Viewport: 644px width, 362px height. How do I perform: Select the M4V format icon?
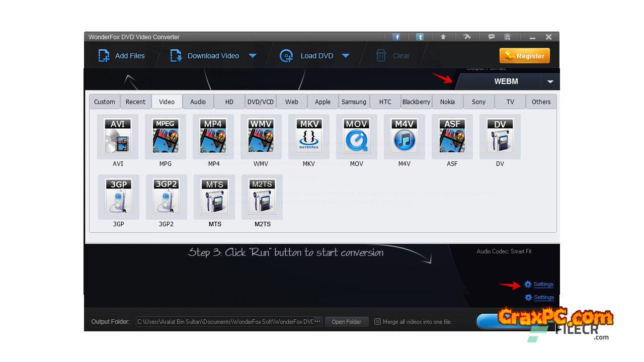point(404,136)
